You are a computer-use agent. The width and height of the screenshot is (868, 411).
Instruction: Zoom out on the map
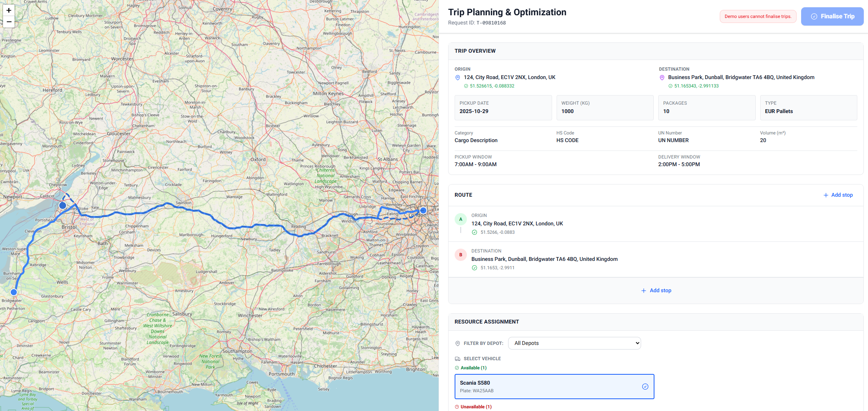tap(8, 22)
